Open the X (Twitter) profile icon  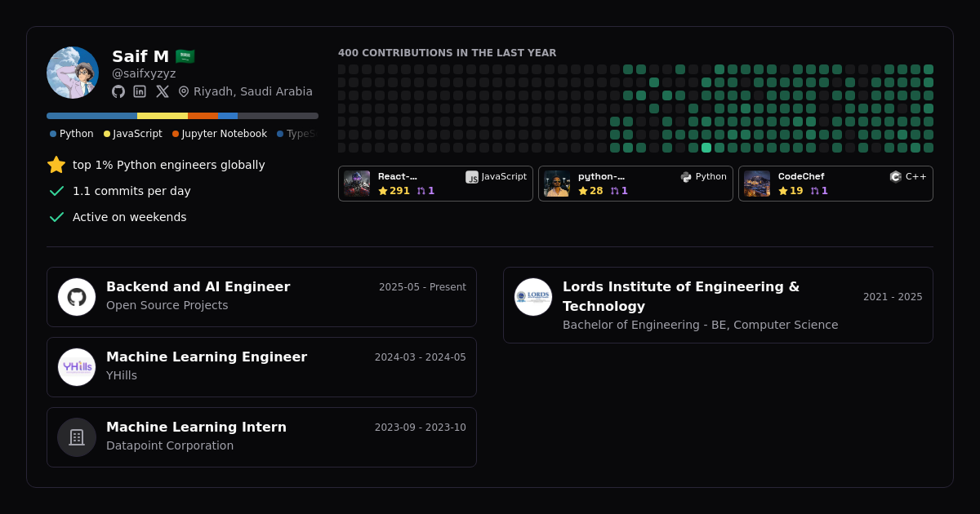[163, 91]
